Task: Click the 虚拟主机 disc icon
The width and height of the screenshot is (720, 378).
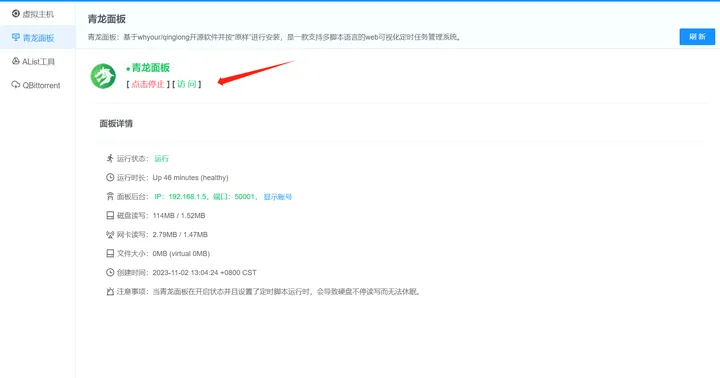Action: coord(16,14)
